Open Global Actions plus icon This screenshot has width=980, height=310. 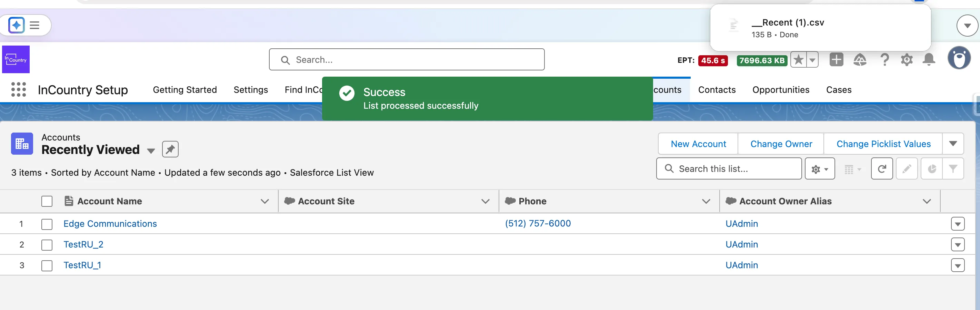pos(836,60)
